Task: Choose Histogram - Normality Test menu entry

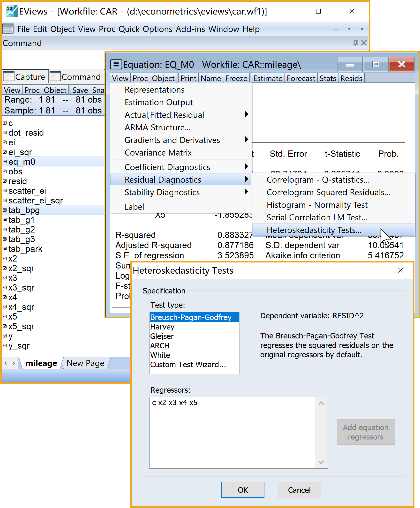Action: pyautogui.click(x=317, y=205)
